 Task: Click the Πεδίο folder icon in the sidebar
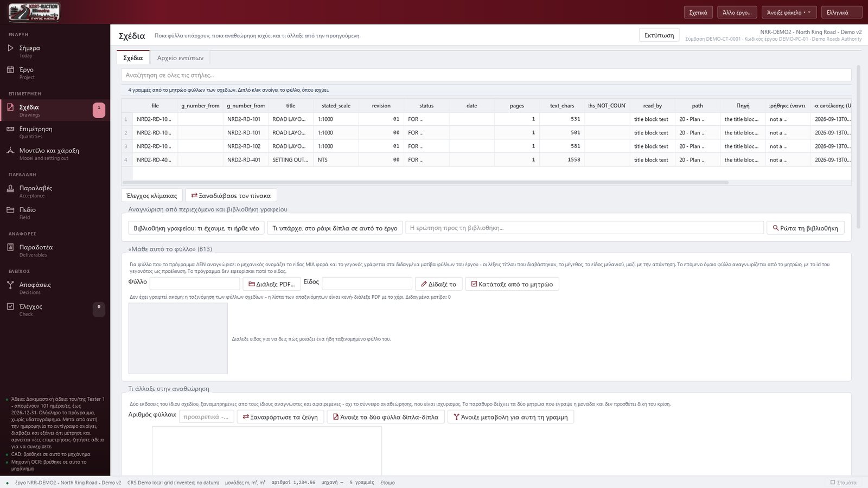point(10,209)
